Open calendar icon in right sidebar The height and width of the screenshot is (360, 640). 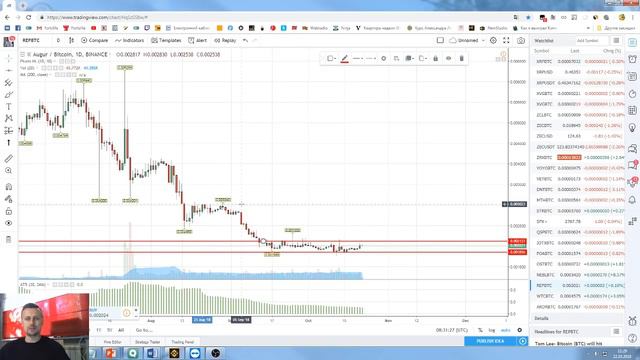click(x=632, y=110)
